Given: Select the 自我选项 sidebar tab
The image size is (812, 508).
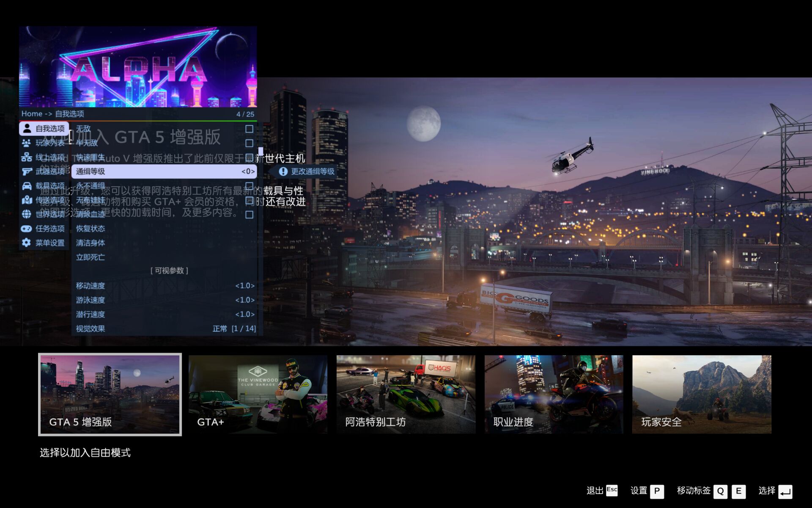Looking at the screenshot, I should click(44, 129).
